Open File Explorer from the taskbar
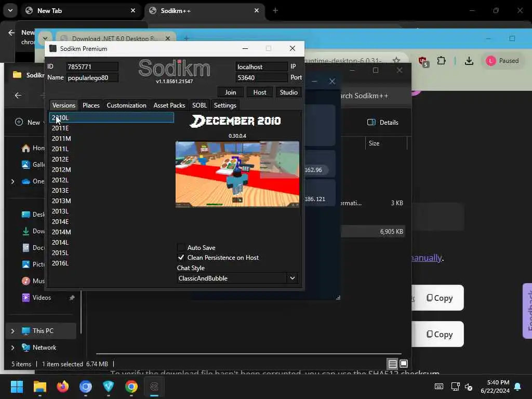 click(39, 387)
